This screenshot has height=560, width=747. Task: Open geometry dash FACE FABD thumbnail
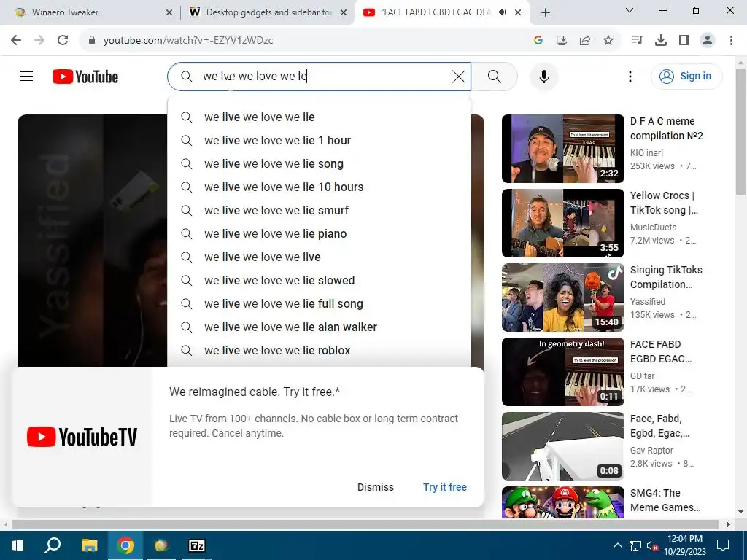click(562, 371)
